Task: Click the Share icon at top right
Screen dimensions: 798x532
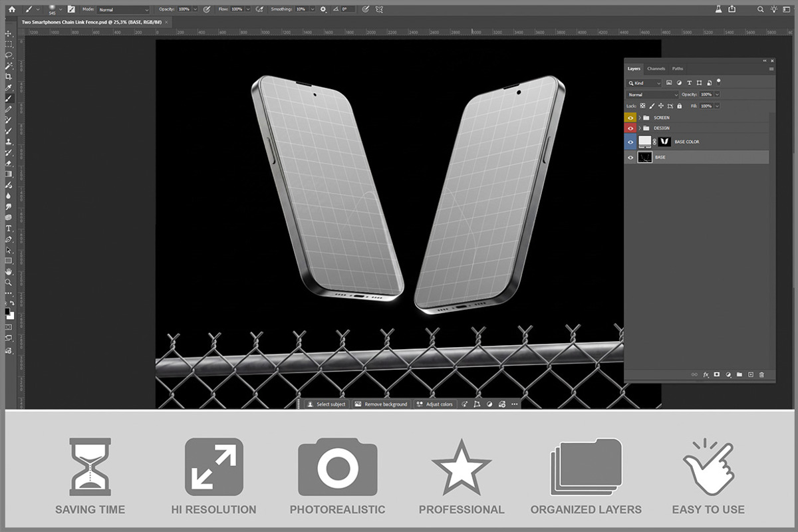Action: click(732, 9)
